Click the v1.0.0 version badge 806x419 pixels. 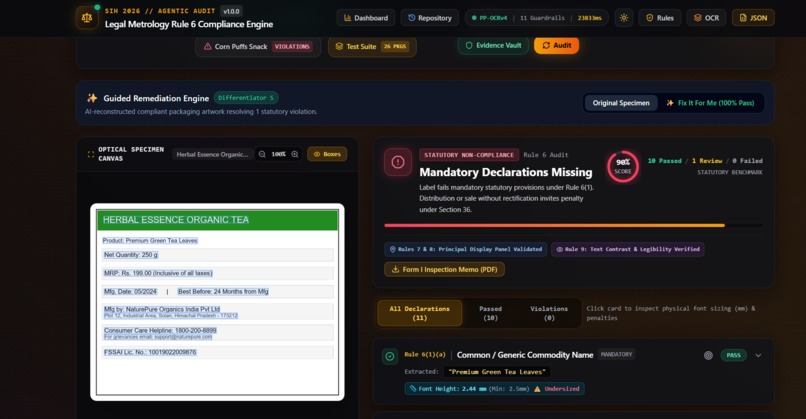(x=231, y=11)
